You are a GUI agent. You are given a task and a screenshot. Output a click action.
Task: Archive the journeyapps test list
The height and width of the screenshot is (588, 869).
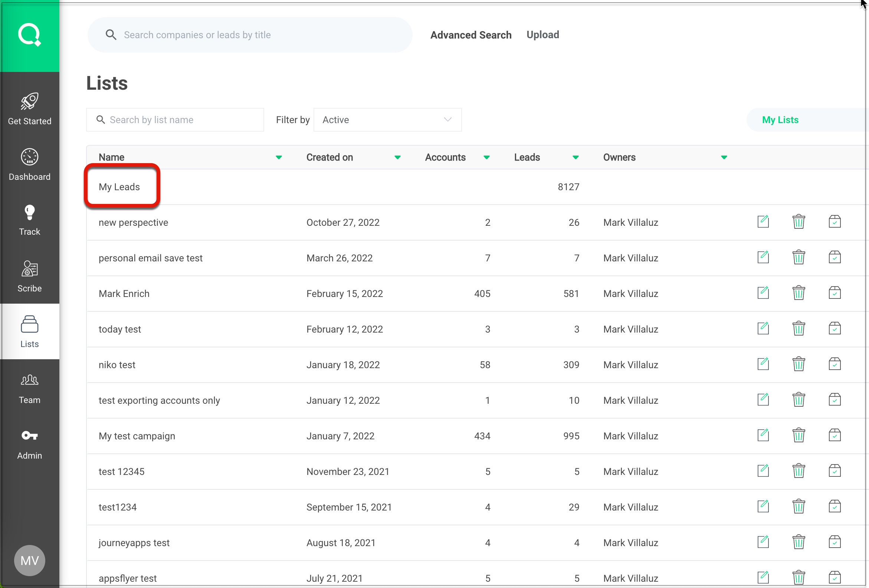[834, 542]
